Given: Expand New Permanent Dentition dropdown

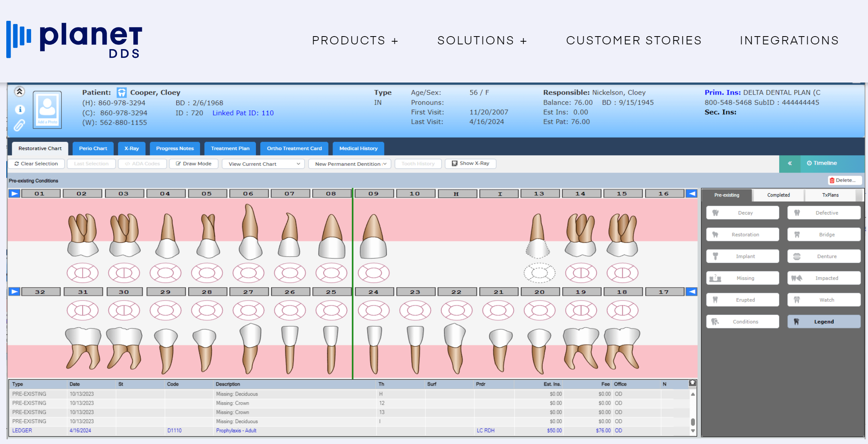Looking at the screenshot, I should pos(349,164).
